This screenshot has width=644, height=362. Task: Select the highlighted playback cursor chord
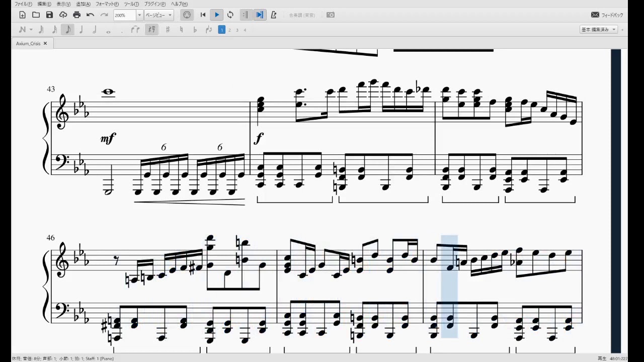point(449,287)
